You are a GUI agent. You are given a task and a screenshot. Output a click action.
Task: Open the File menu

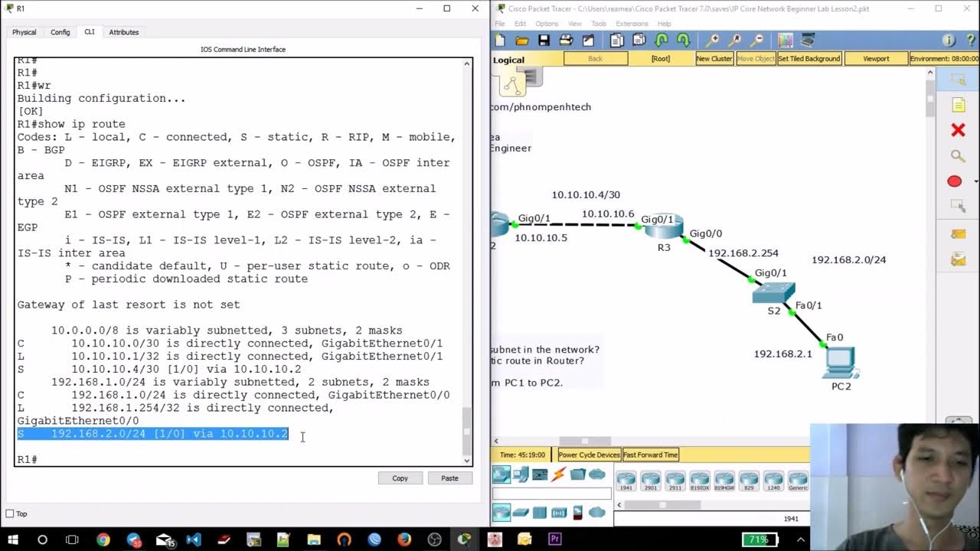pyautogui.click(x=499, y=24)
